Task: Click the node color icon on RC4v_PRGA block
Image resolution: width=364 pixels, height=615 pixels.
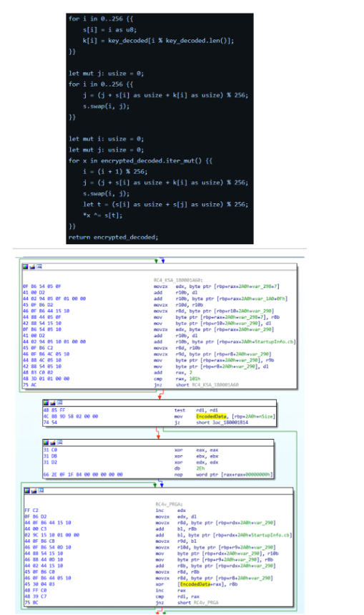Action: coord(27,490)
